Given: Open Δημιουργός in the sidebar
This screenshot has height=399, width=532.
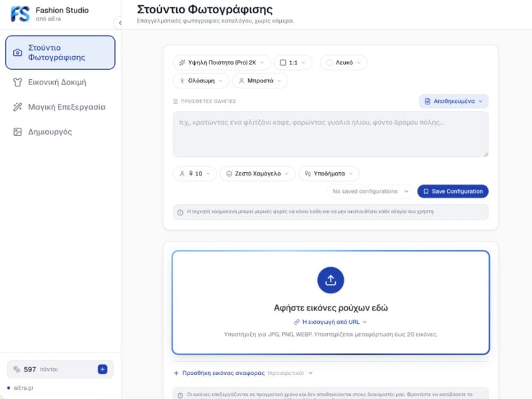Looking at the screenshot, I should click(61, 132).
